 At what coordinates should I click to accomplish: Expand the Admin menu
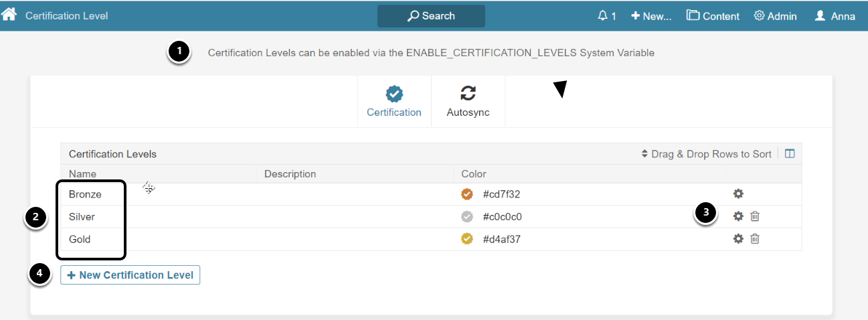pyautogui.click(x=775, y=16)
